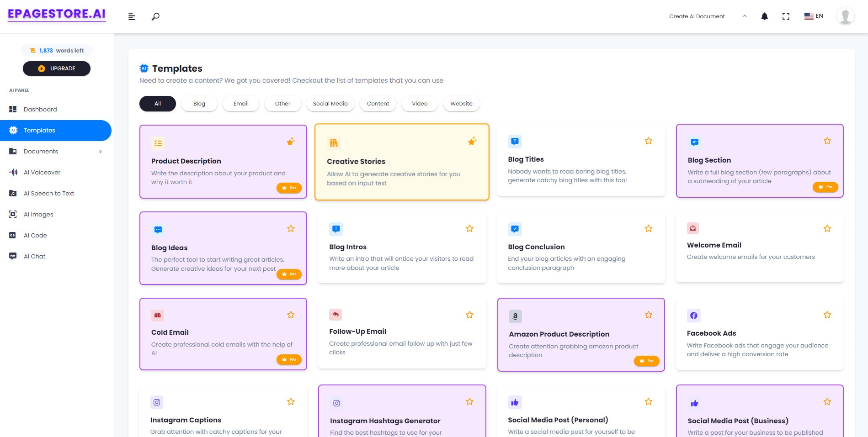Click the Facebook Ads logo icon

pos(693,316)
